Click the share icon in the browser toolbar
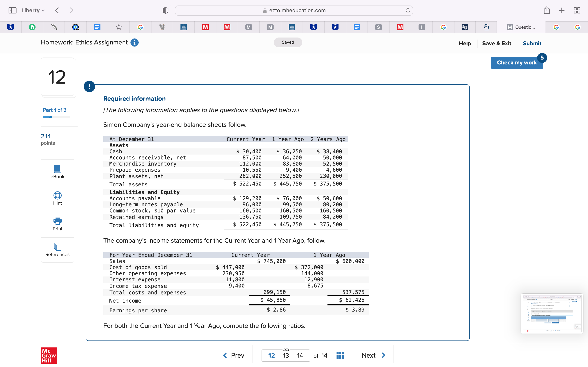588x367 pixels. [547, 10]
